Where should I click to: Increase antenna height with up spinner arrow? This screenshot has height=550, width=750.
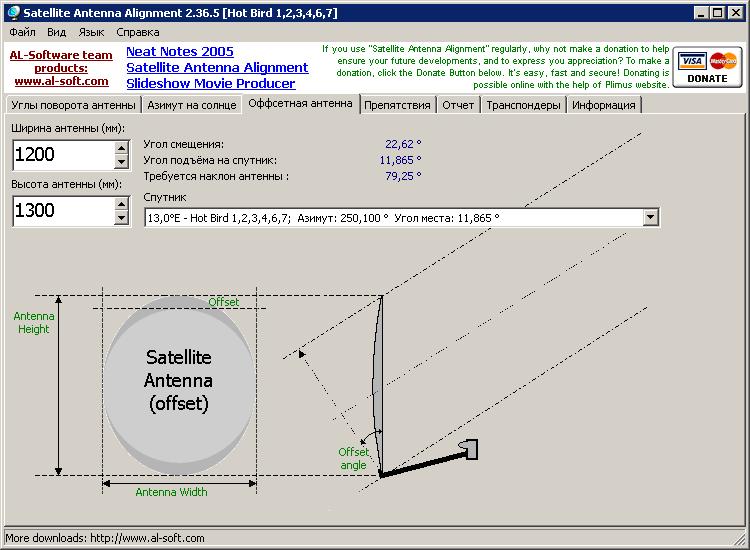(x=122, y=204)
